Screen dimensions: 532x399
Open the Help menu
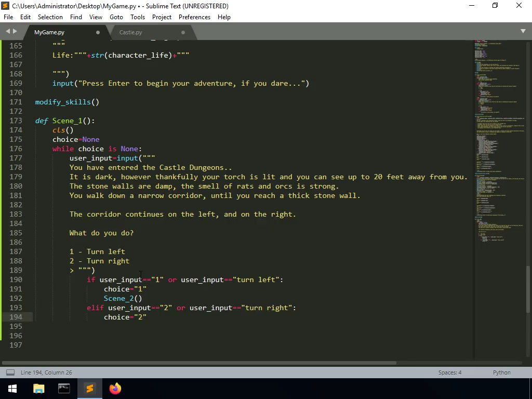pos(224,17)
